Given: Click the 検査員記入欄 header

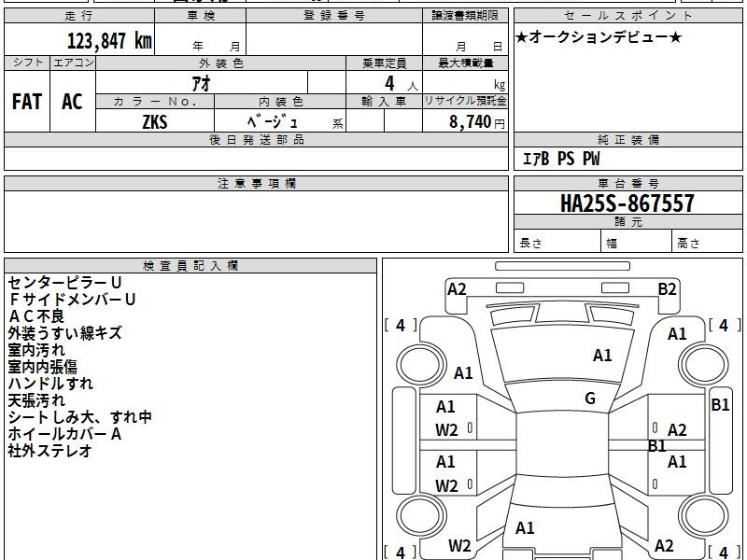Looking at the screenshot, I should pyautogui.click(x=190, y=266).
